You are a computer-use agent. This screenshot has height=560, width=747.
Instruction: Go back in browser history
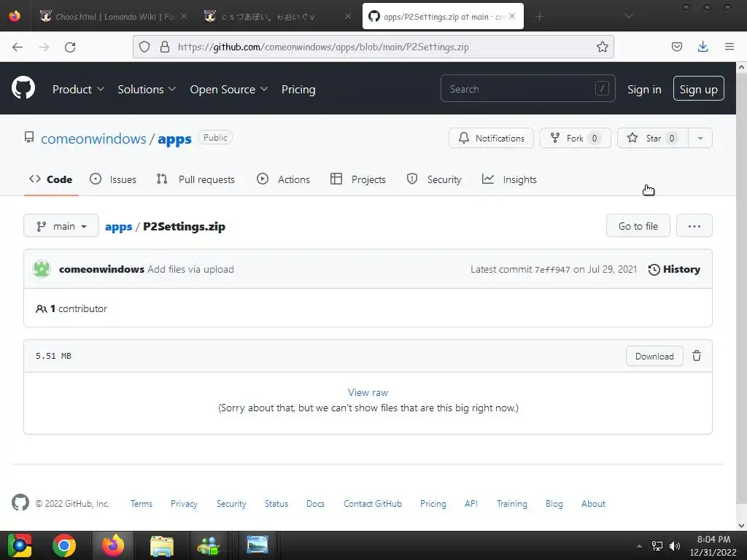tap(18, 47)
